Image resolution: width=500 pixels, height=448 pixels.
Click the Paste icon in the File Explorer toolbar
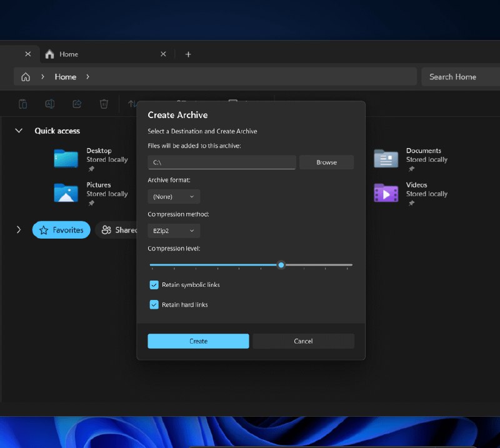(22, 104)
